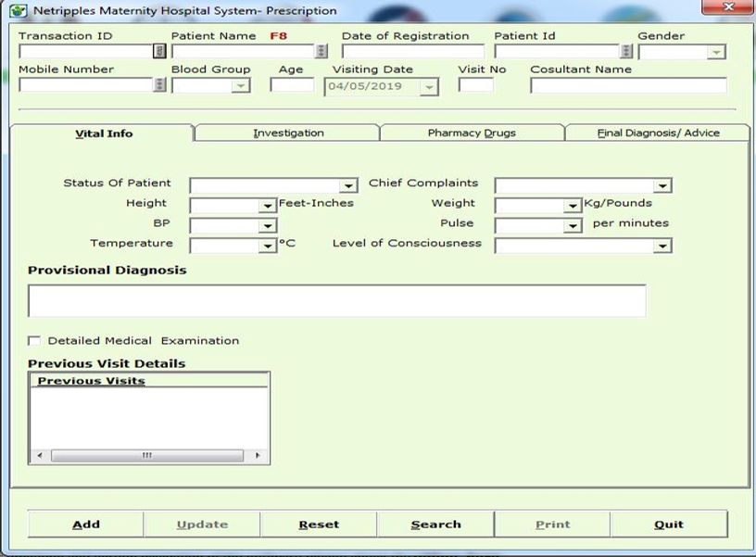Expand Status Of Patient dropdown
756x557 pixels.
347,185
